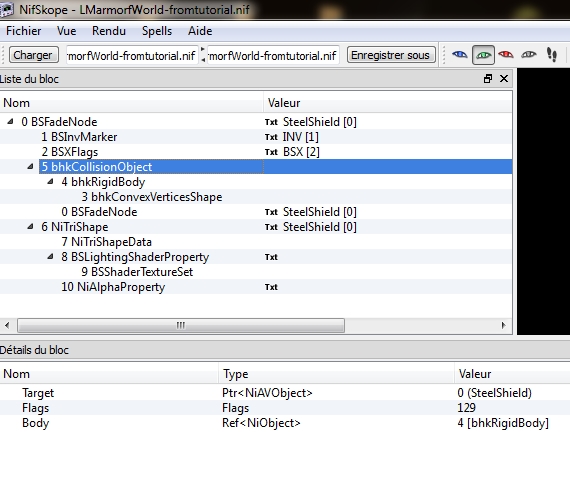Click Txt icon on BSLightingShaderProperty row

[x=271, y=257]
